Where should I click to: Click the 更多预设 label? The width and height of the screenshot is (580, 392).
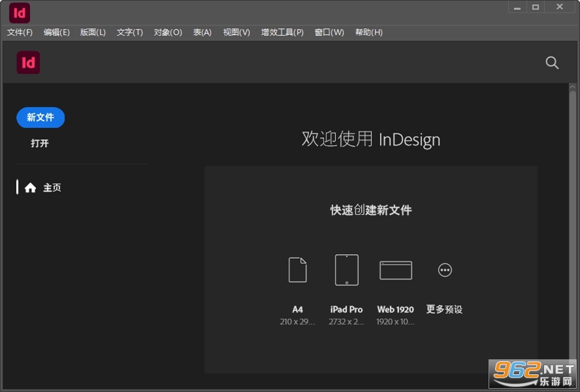pos(445,310)
